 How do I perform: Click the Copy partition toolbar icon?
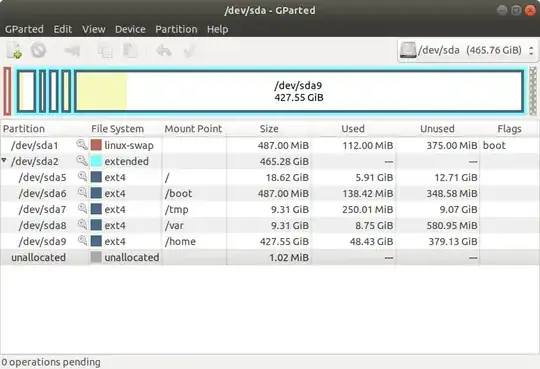pyautogui.click(x=105, y=51)
